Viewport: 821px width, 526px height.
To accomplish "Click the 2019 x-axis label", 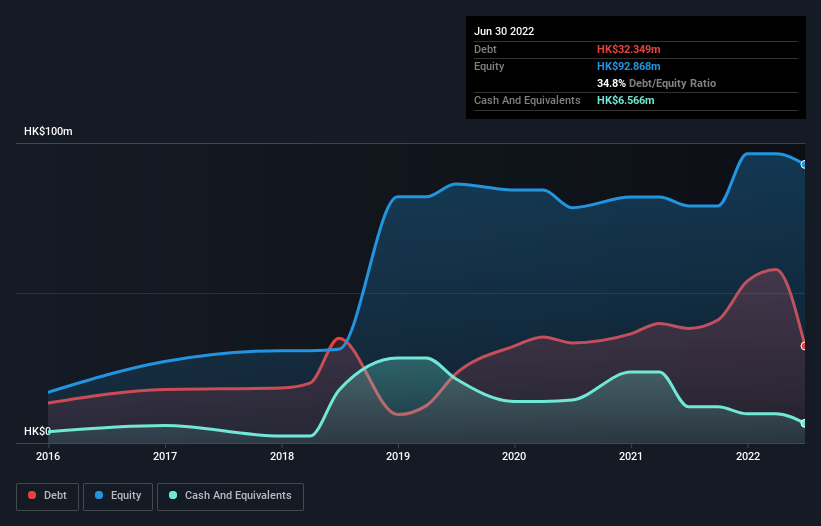I will [398, 456].
